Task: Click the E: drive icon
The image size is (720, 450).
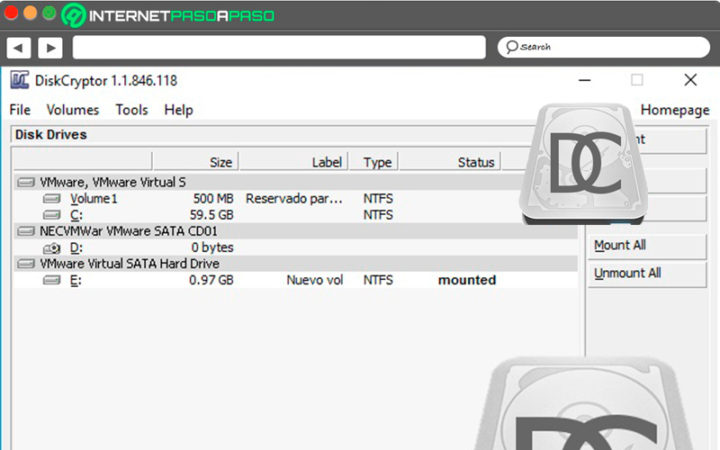Action: tap(52, 280)
